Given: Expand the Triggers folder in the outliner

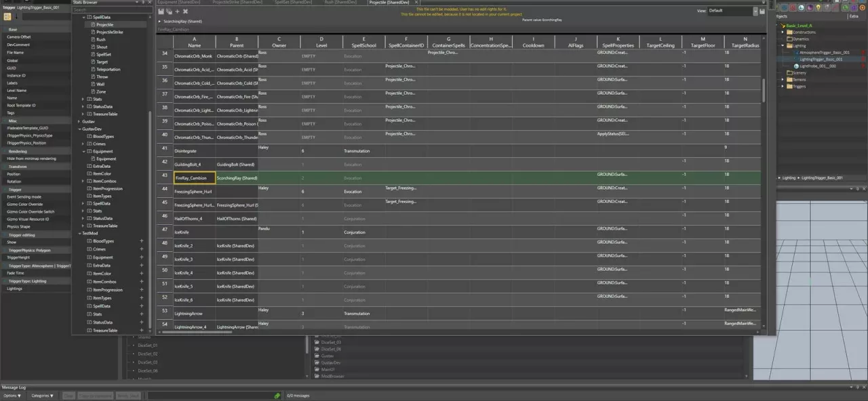Looking at the screenshot, I should pyautogui.click(x=782, y=86).
